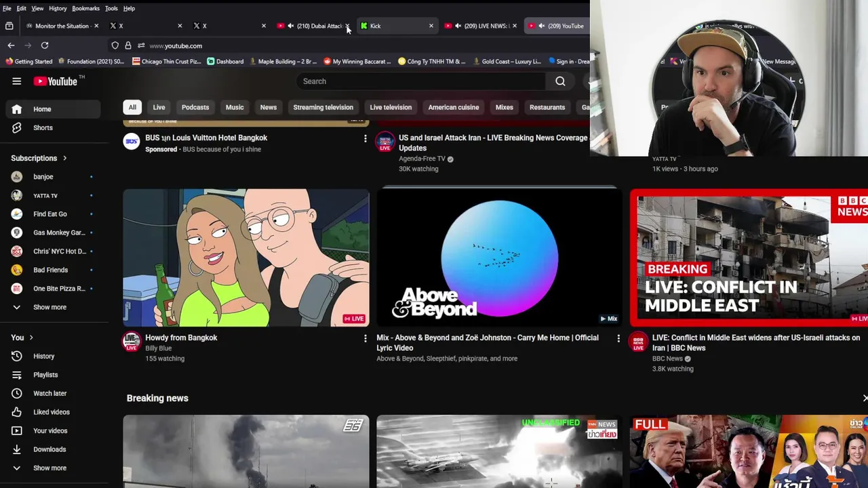This screenshot has height=488, width=868.
Task: Open the Dashboard bookmark
Action: (x=225, y=62)
